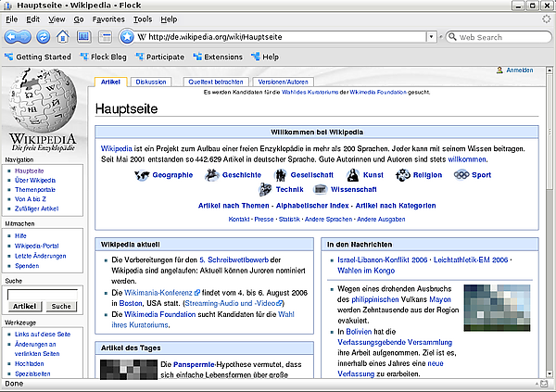
Task: Select the Artikel tab
Action: [x=110, y=82]
